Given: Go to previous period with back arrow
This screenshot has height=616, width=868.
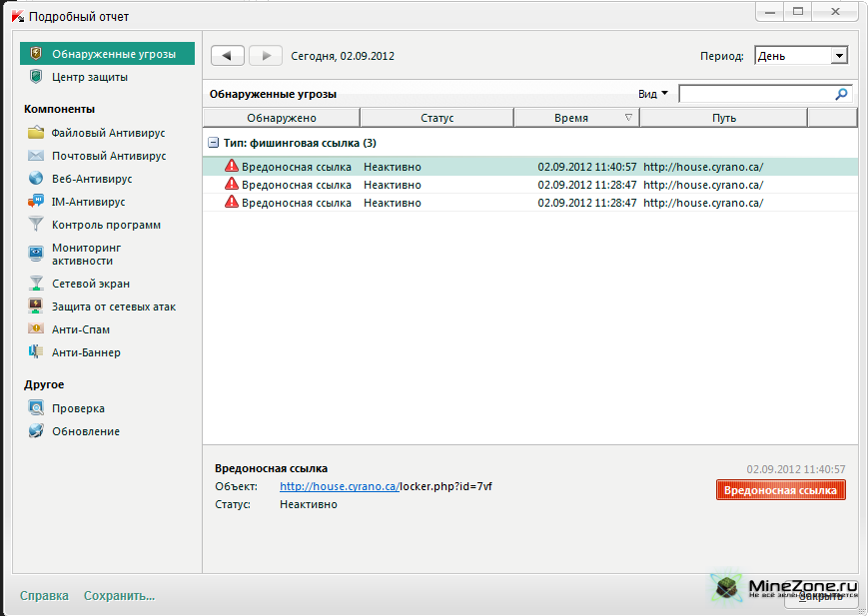Looking at the screenshot, I should coord(227,56).
